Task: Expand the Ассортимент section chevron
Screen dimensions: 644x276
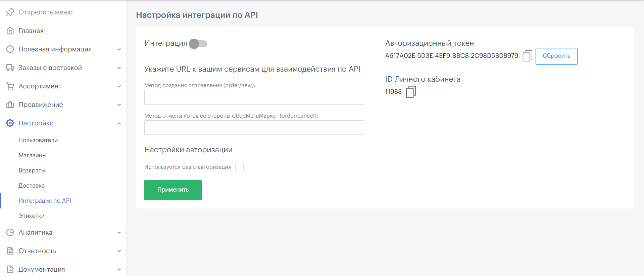Action: (x=119, y=86)
